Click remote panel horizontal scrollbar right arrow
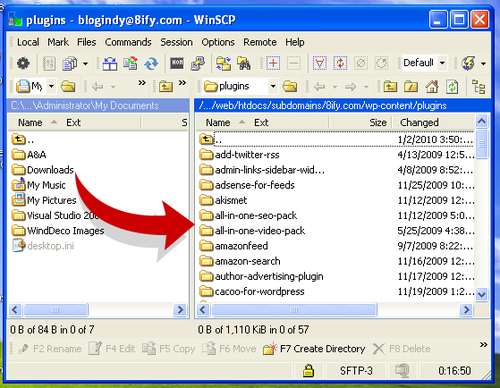 (466, 310)
